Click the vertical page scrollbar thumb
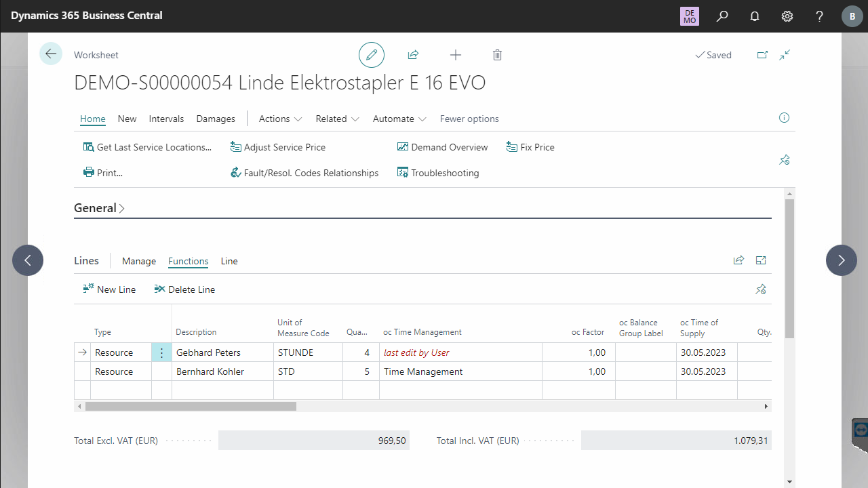 (x=789, y=269)
